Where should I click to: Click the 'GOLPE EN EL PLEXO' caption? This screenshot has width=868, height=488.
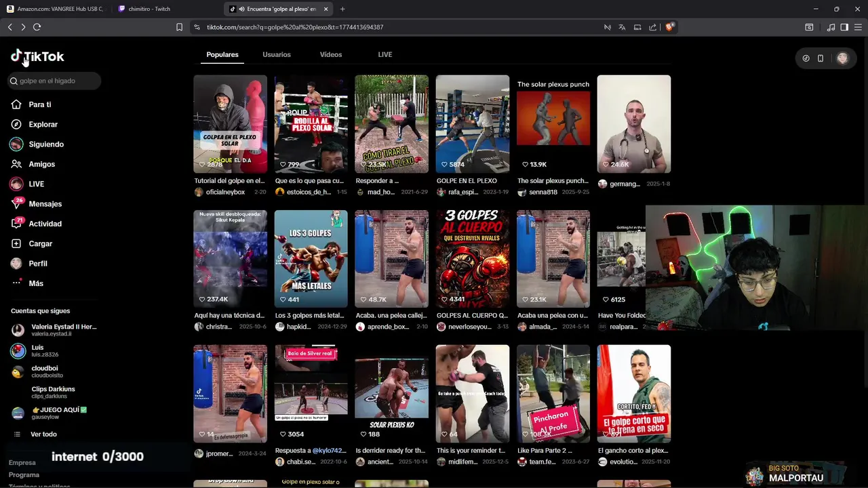coord(467,181)
